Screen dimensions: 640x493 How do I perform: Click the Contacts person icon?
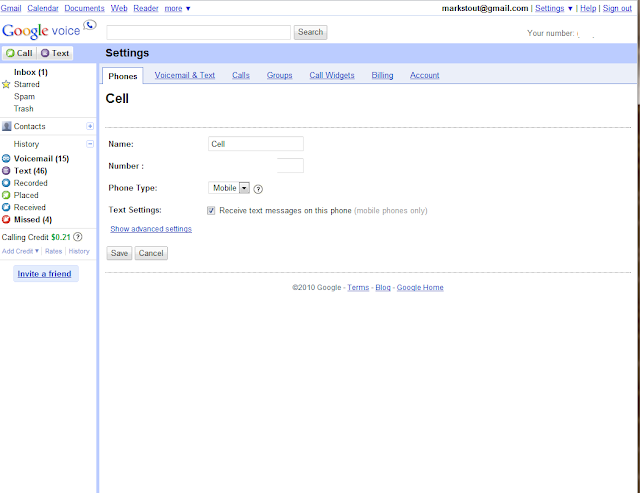click(x=6, y=126)
